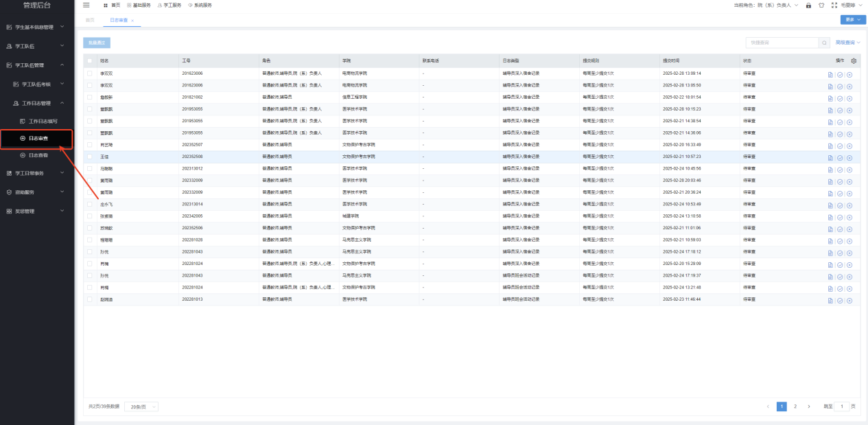The width and height of the screenshot is (868, 425).
Task: Select the checkbox for 王佳's row
Action: click(89, 157)
